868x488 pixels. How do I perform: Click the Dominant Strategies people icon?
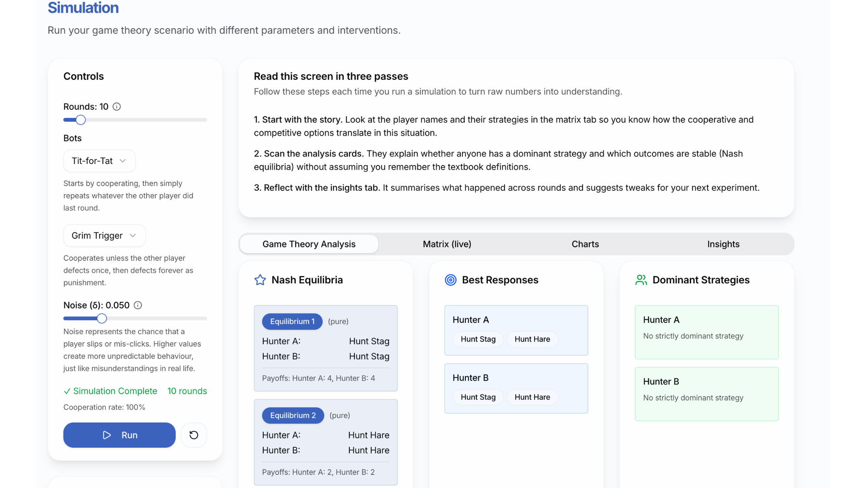[641, 280]
